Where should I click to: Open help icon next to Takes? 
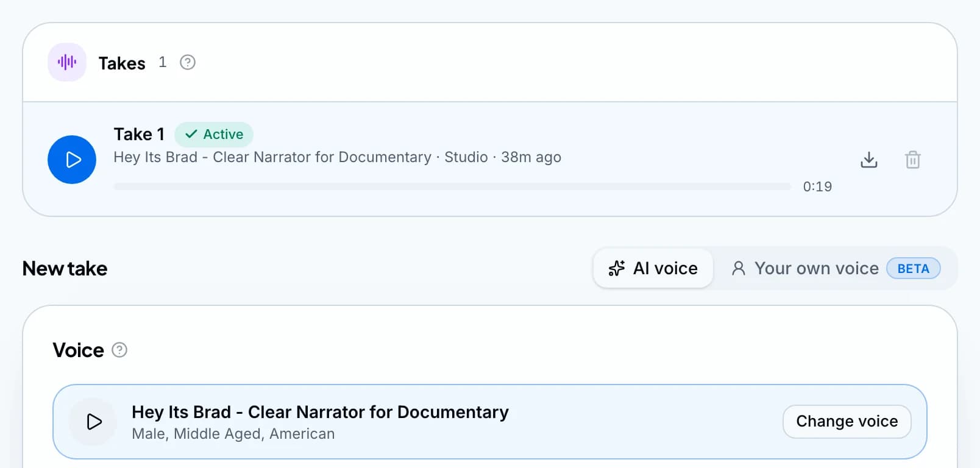188,62
